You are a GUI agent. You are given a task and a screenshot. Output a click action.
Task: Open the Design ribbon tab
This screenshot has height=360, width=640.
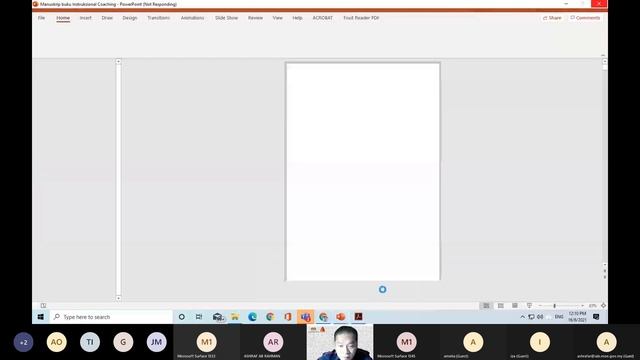click(x=130, y=18)
